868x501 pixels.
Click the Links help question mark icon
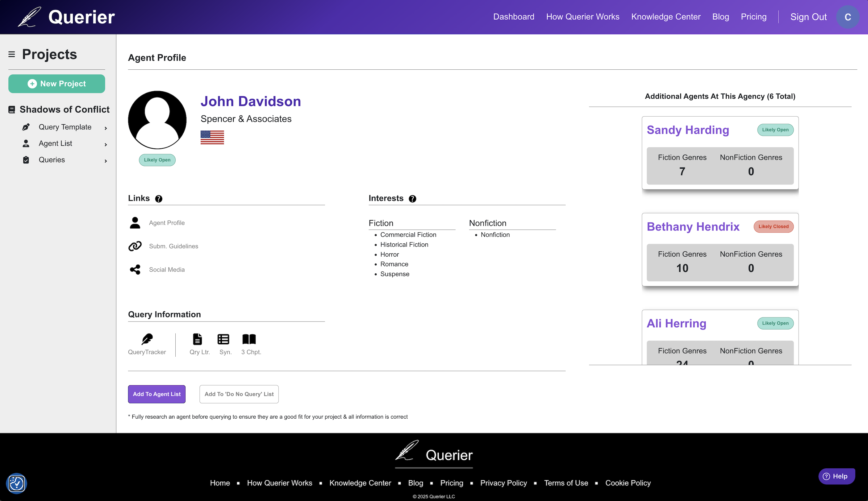coord(158,199)
